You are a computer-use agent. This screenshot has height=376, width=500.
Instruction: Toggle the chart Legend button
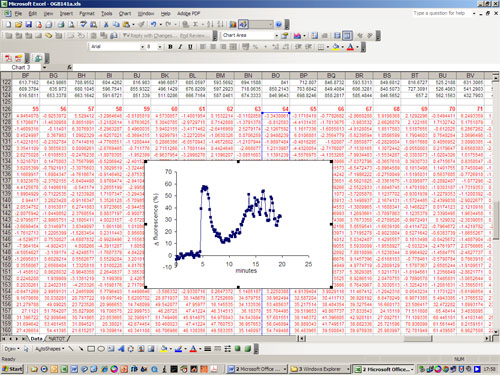tap(314, 35)
